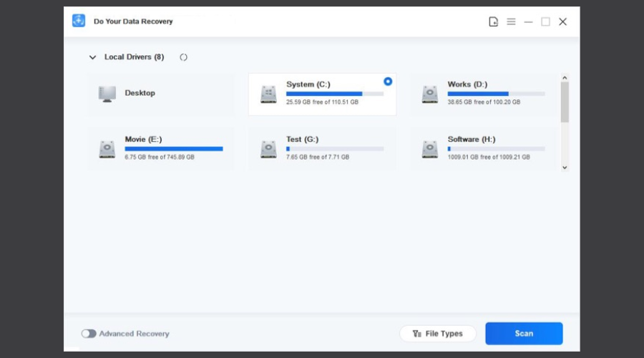This screenshot has width=644, height=358.
Task: Select the Software (H:) drive icon
Action: click(x=429, y=149)
